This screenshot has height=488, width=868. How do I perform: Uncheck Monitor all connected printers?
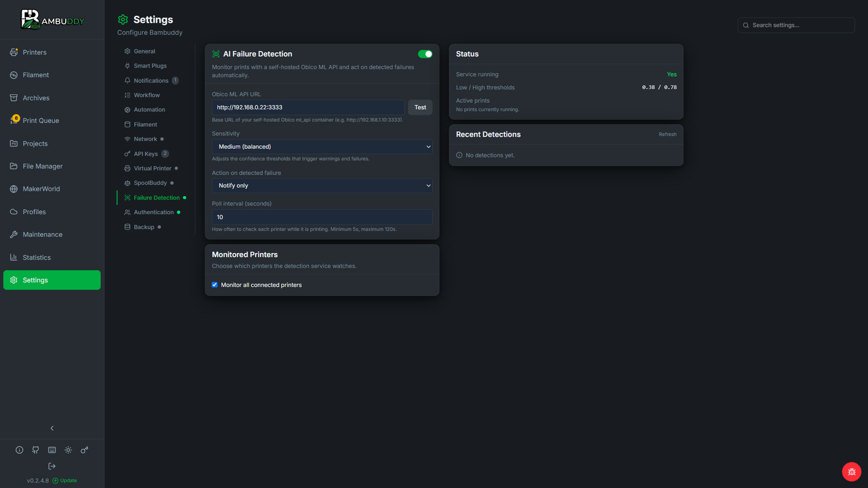pos(215,285)
